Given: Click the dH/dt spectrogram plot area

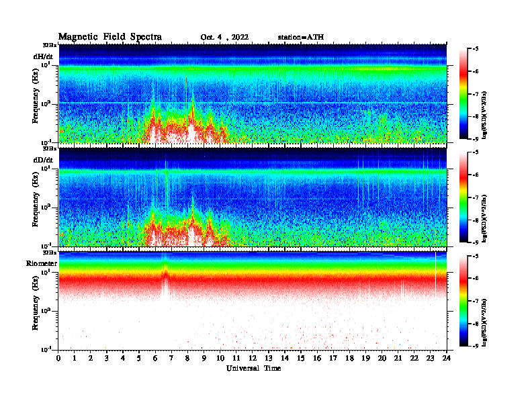Looking at the screenshot, I should (253, 93).
